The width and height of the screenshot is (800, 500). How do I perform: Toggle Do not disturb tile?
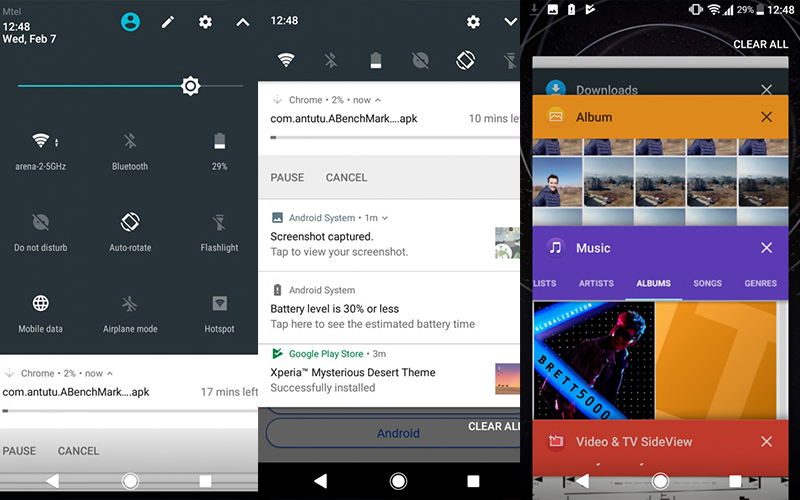coord(41,233)
